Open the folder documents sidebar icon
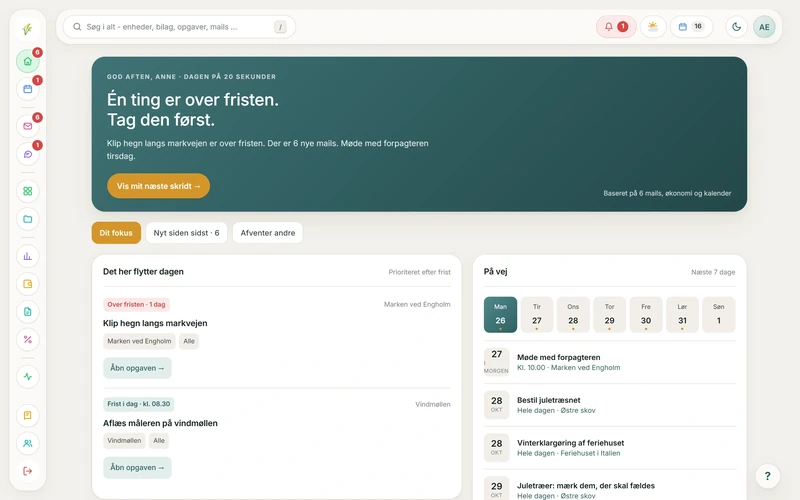The height and width of the screenshot is (500, 800). [28, 219]
